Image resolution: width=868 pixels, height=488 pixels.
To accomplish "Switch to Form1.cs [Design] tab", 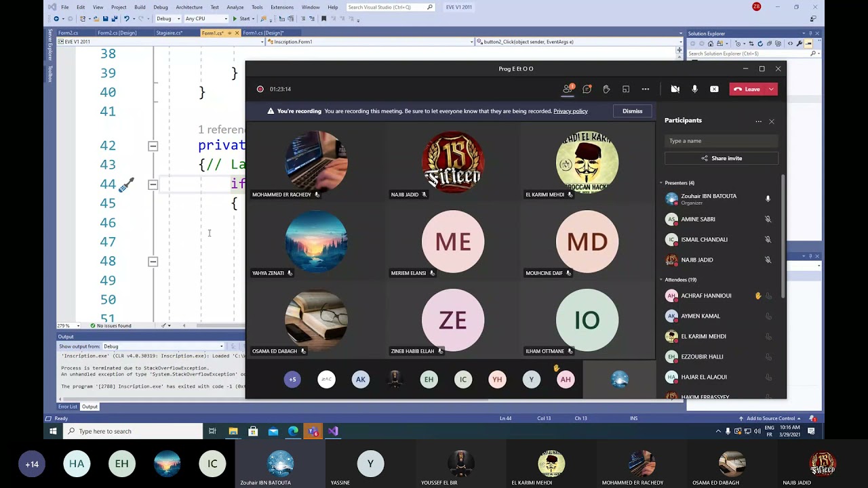I will point(263,33).
